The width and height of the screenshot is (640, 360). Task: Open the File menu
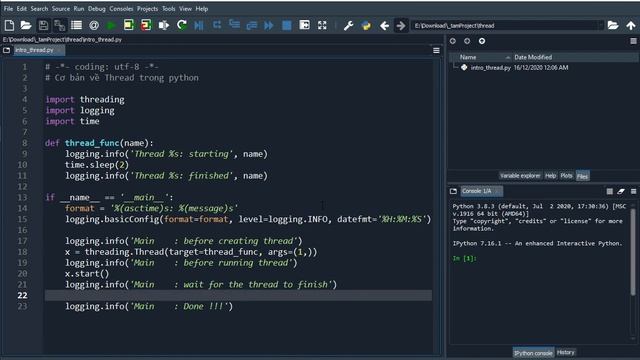coord(8,9)
